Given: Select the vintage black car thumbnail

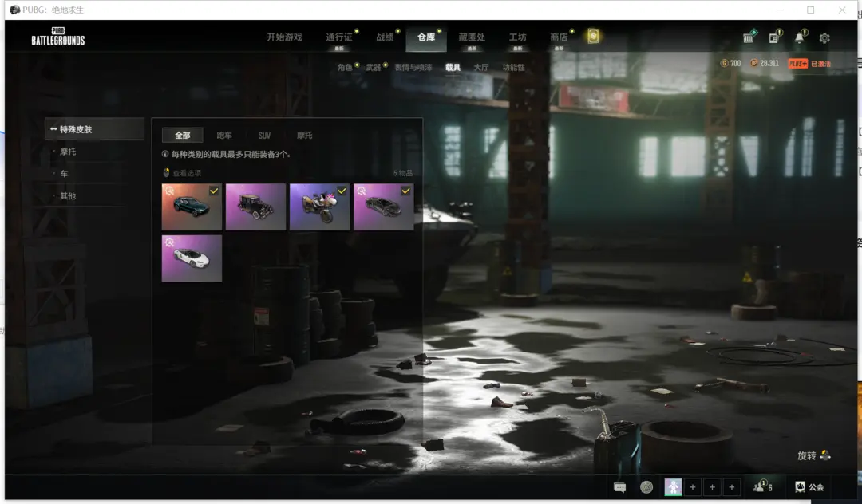Looking at the screenshot, I should 255,207.
